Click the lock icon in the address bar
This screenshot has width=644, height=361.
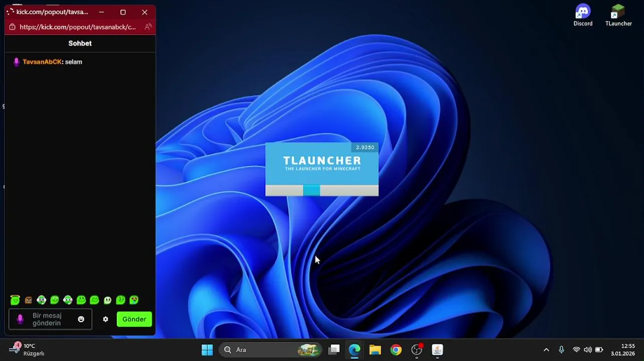[x=12, y=27]
